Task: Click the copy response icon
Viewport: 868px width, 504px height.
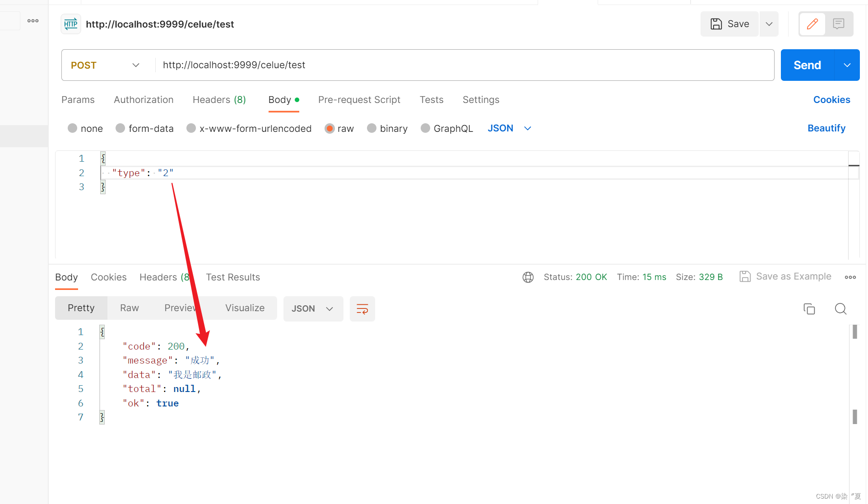Action: tap(809, 309)
